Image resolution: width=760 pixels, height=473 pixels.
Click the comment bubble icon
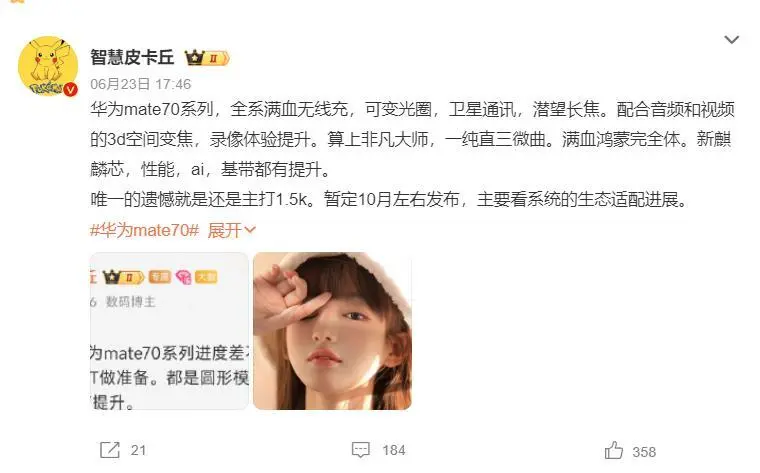[361, 450]
